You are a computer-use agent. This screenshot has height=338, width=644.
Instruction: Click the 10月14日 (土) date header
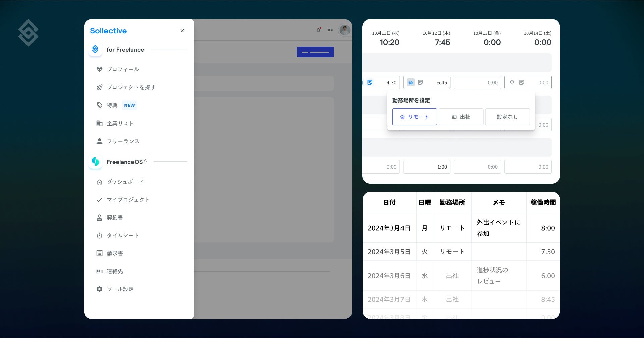pyautogui.click(x=538, y=33)
